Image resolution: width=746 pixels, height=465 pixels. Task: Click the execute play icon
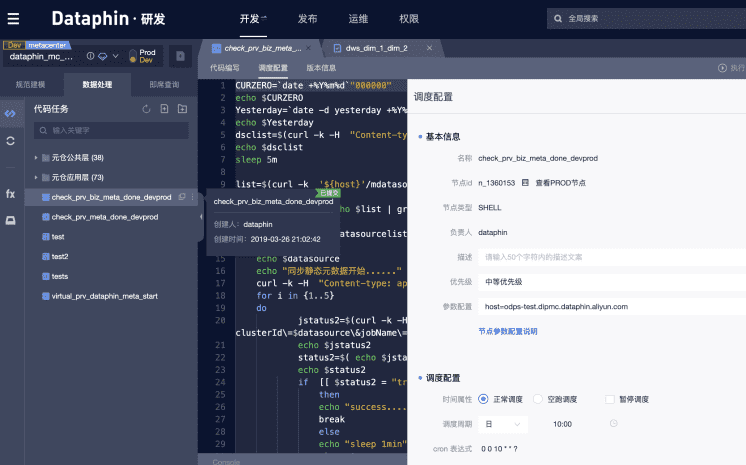pyautogui.click(x=722, y=68)
